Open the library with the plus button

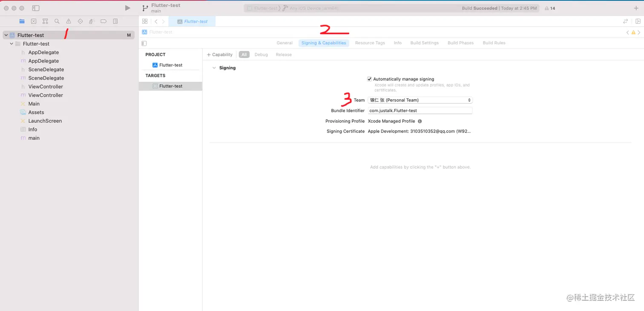636,8
